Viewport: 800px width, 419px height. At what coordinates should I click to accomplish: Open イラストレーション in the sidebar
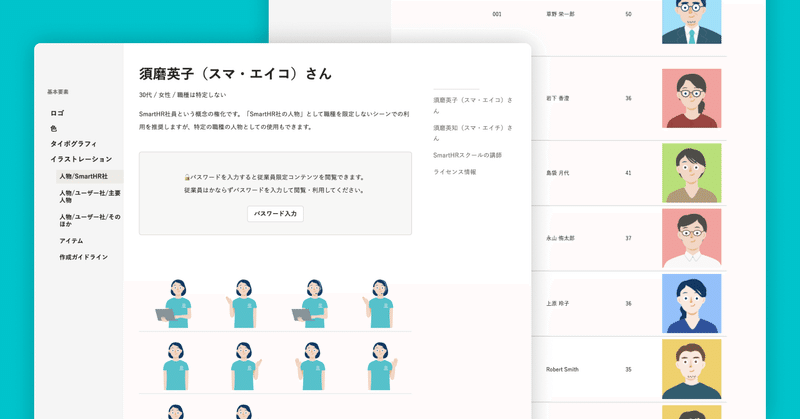[x=81, y=159]
